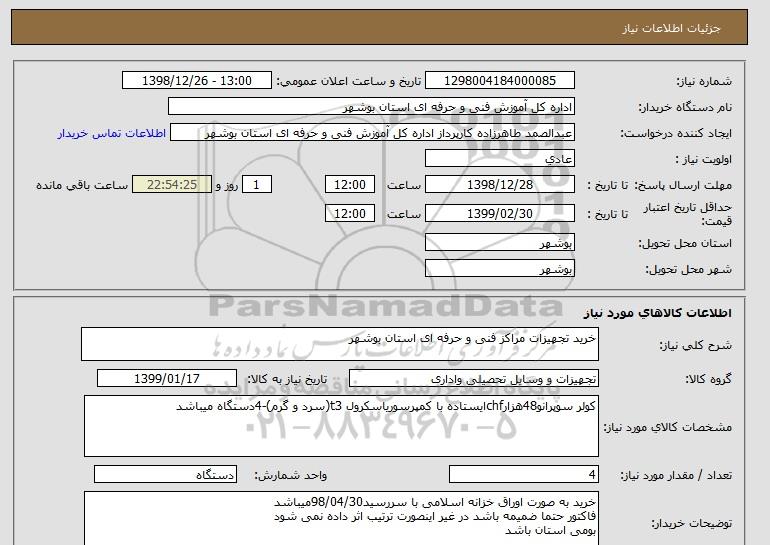Click the ساعت باقی مانده text
The width and height of the screenshot is (770, 545).
(82, 185)
